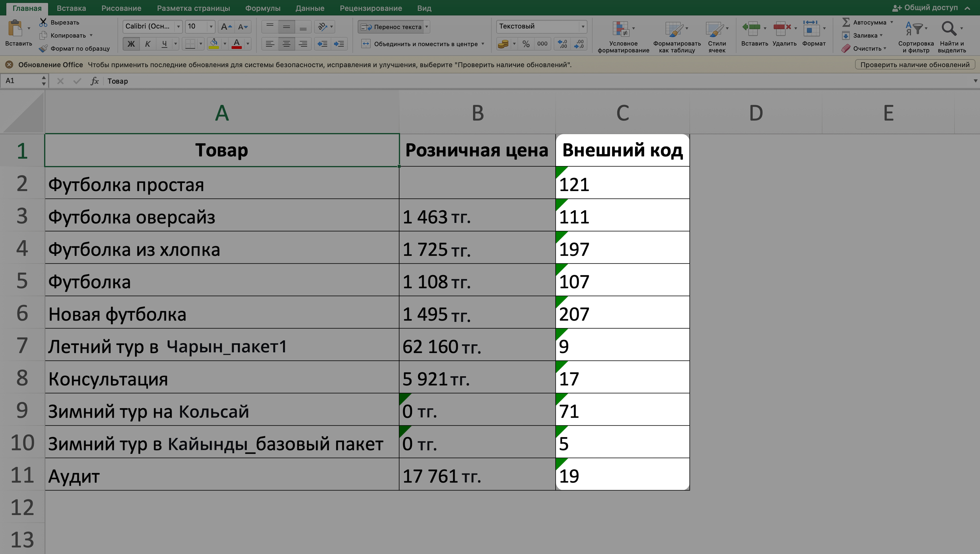Open the font name dropdown (Calibri)
The image size is (980, 554).
pyautogui.click(x=178, y=27)
